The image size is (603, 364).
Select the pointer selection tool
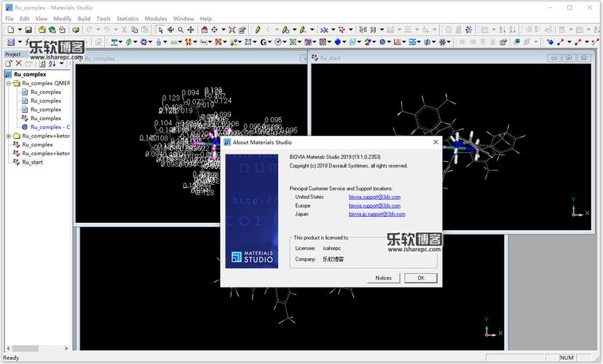tap(161, 30)
